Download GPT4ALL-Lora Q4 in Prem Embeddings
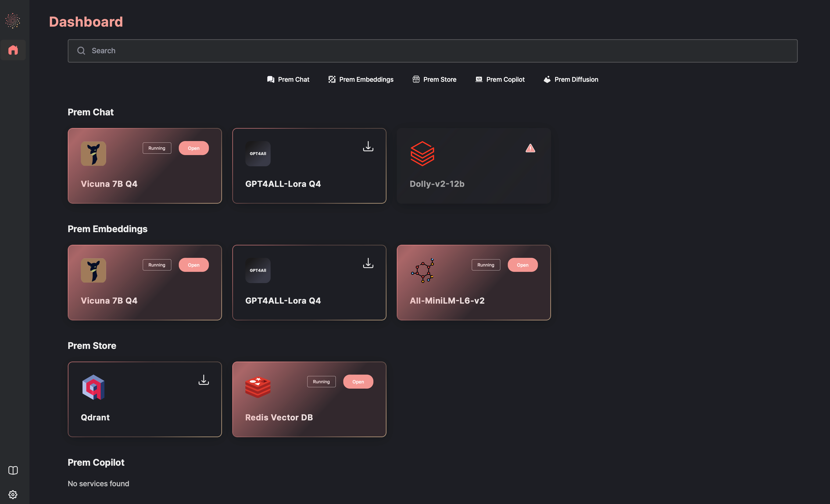The width and height of the screenshot is (830, 504). [368, 263]
